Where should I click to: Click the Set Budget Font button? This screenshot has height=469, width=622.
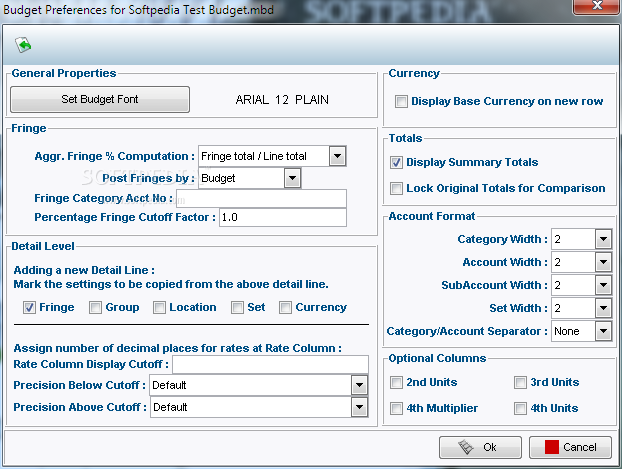coord(100,100)
